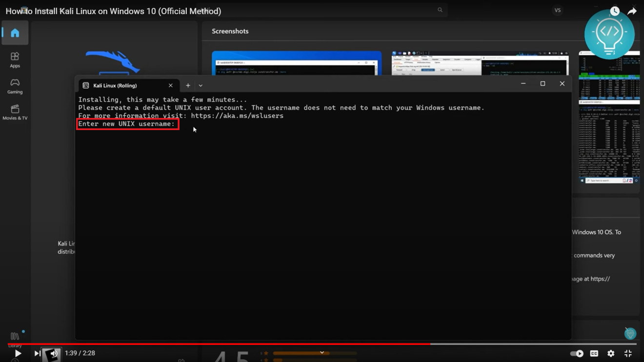Open a new terminal tab with the plus button

point(188,85)
